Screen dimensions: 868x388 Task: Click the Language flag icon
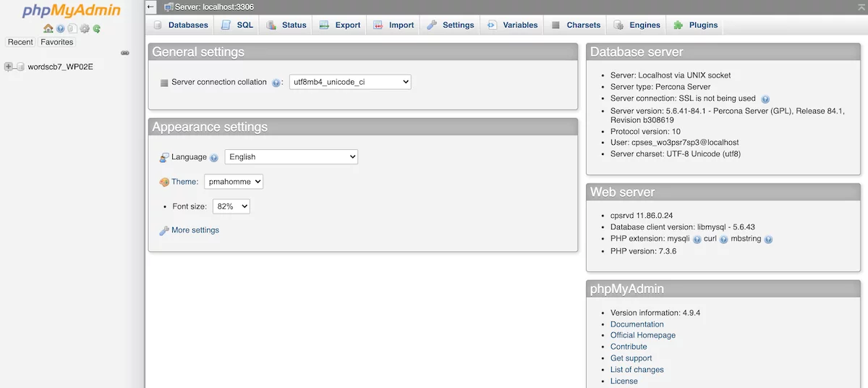tap(164, 157)
